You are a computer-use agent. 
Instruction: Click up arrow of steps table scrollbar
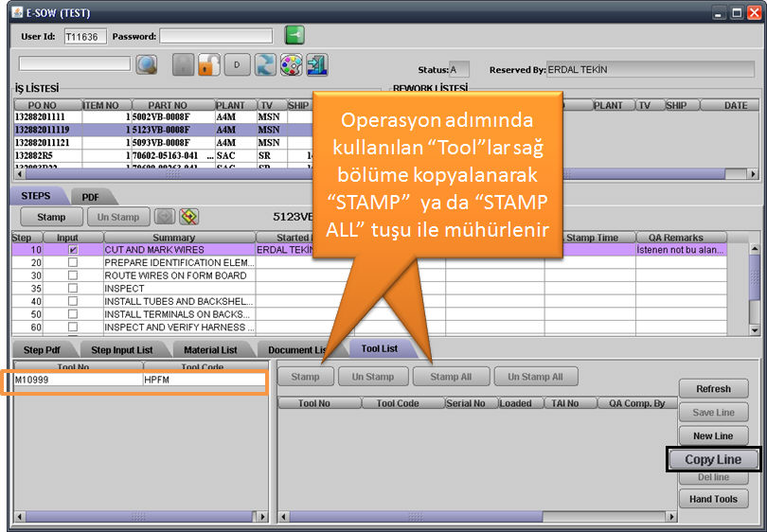pos(755,249)
